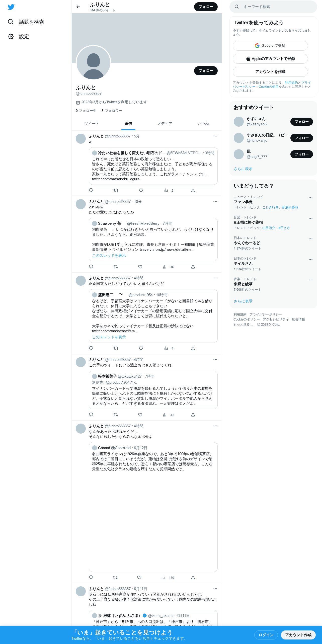
Task: Switch to the ツイート tab
Action: pyautogui.click(x=92, y=124)
